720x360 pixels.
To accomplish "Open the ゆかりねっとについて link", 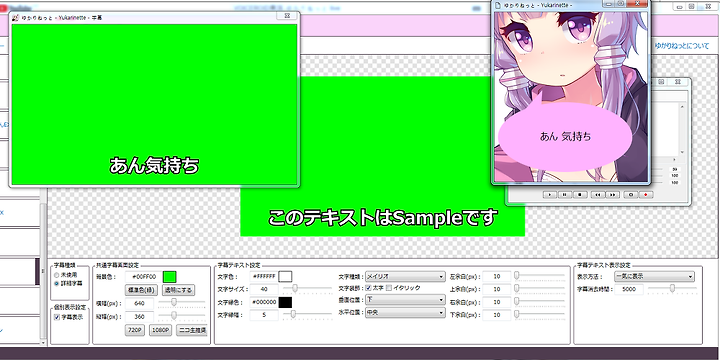I will click(x=682, y=46).
